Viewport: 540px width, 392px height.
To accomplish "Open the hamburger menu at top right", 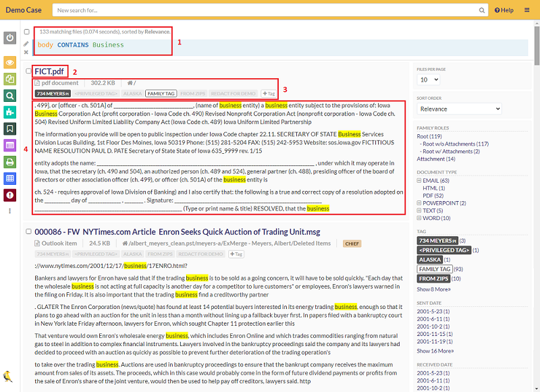I will pyautogui.click(x=528, y=10).
